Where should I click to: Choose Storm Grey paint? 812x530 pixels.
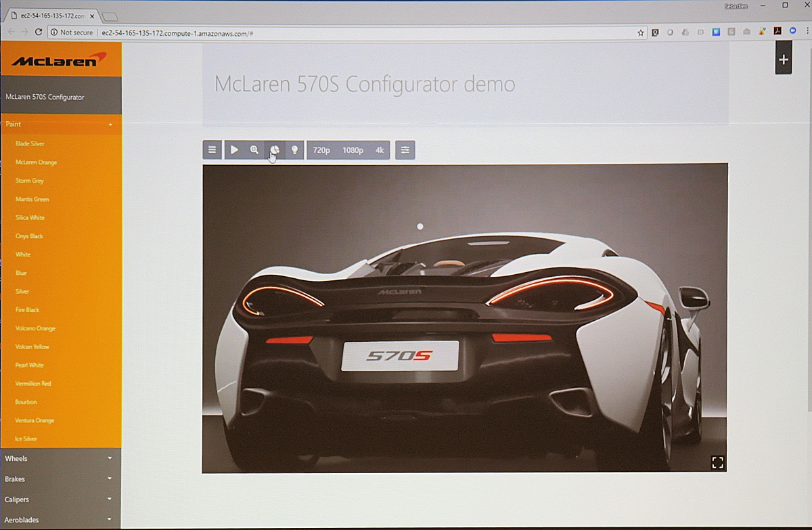tap(29, 181)
